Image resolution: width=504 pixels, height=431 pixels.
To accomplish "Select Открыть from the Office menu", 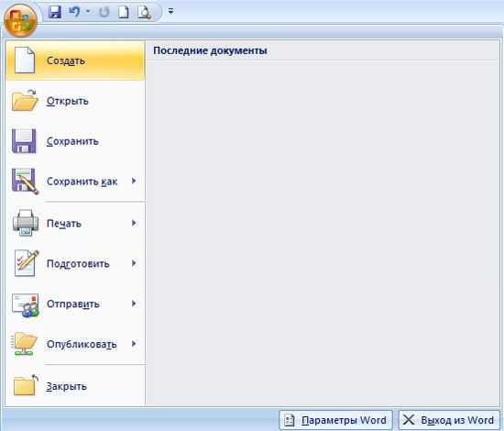I will 75,101.
